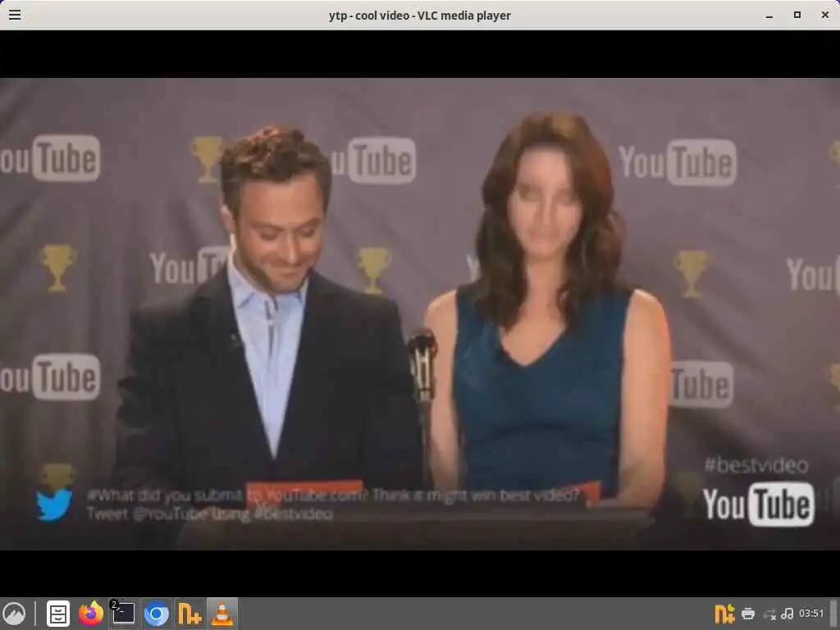Screen dimensions: 840x630
Task: Open Firefox from the taskbar
Action: click(91, 614)
